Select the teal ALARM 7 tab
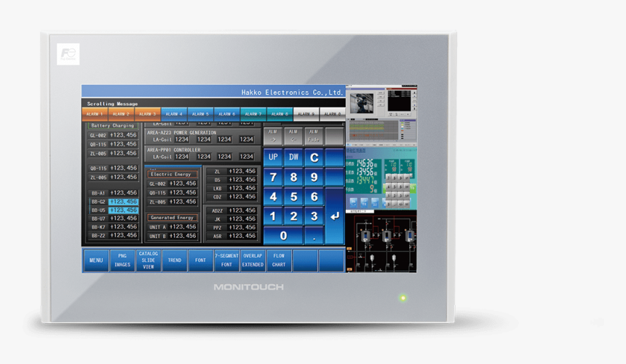 pos(253,114)
